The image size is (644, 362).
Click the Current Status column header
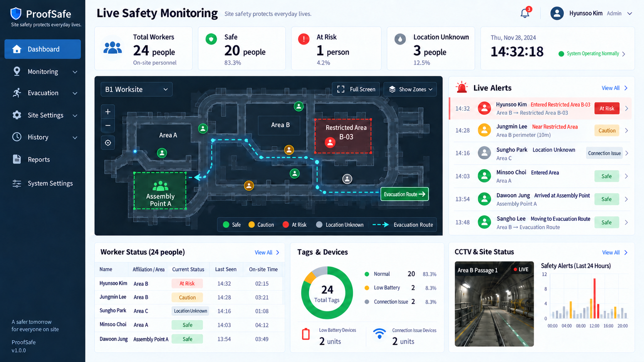point(188,269)
